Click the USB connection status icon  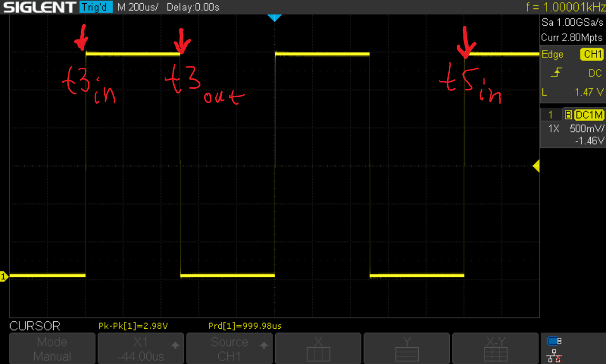click(x=554, y=341)
